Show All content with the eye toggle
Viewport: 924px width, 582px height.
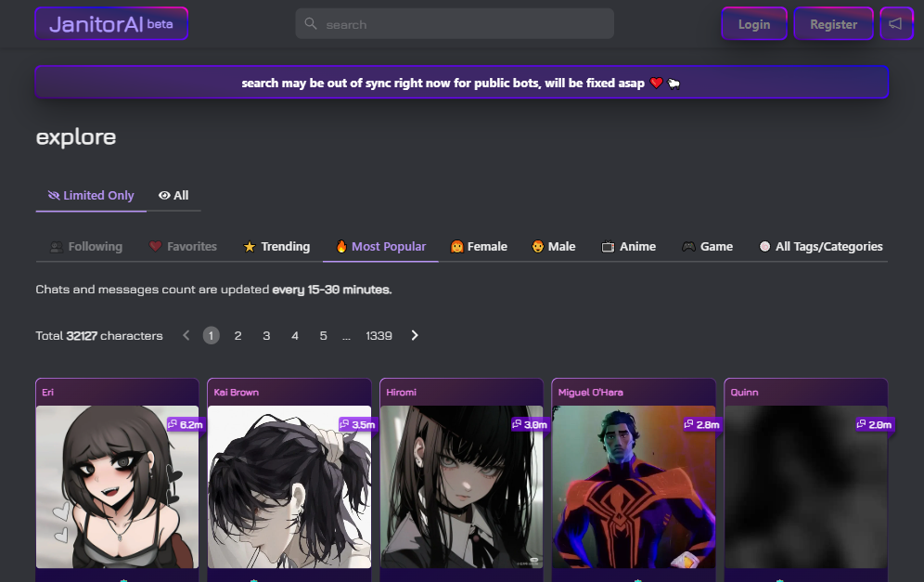point(173,195)
